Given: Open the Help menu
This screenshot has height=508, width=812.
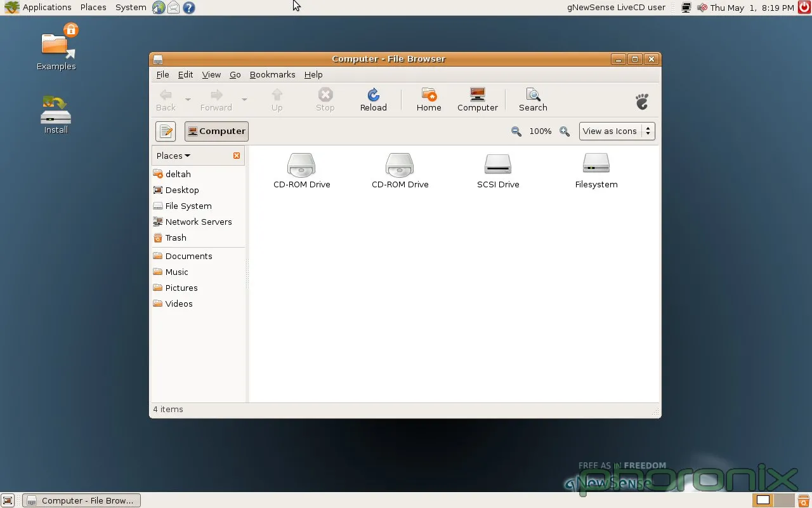Looking at the screenshot, I should click(313, 75).
